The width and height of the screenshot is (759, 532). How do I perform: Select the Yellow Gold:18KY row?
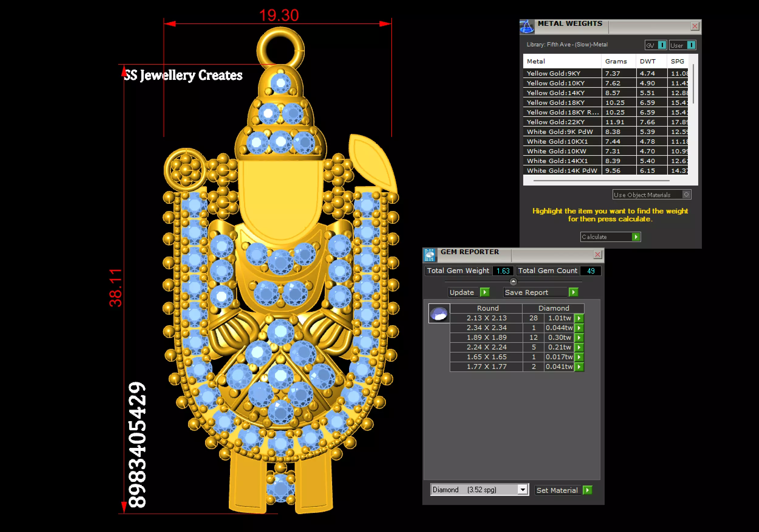click(x=606, y=102)
